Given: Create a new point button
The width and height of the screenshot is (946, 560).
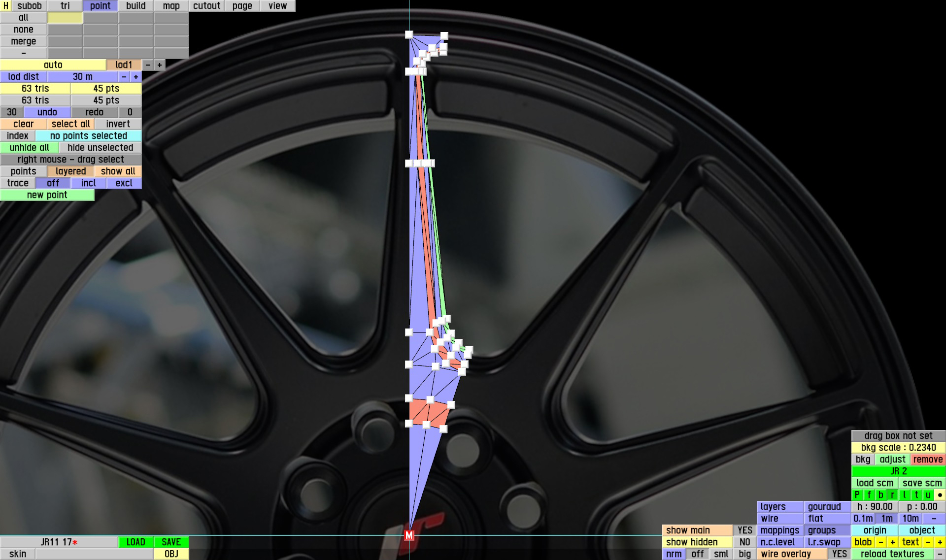Looking at the screenshot, I should click(x=47, y=195).
